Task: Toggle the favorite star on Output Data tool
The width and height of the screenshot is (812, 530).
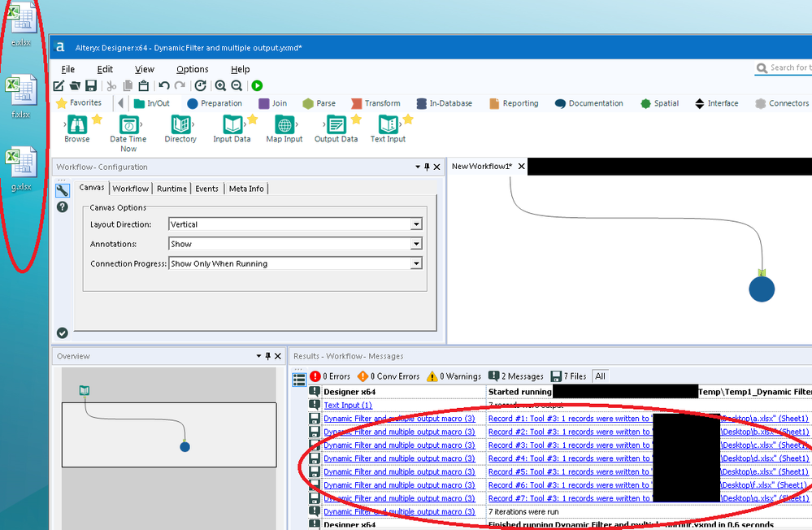Action: tap(356, 119)
